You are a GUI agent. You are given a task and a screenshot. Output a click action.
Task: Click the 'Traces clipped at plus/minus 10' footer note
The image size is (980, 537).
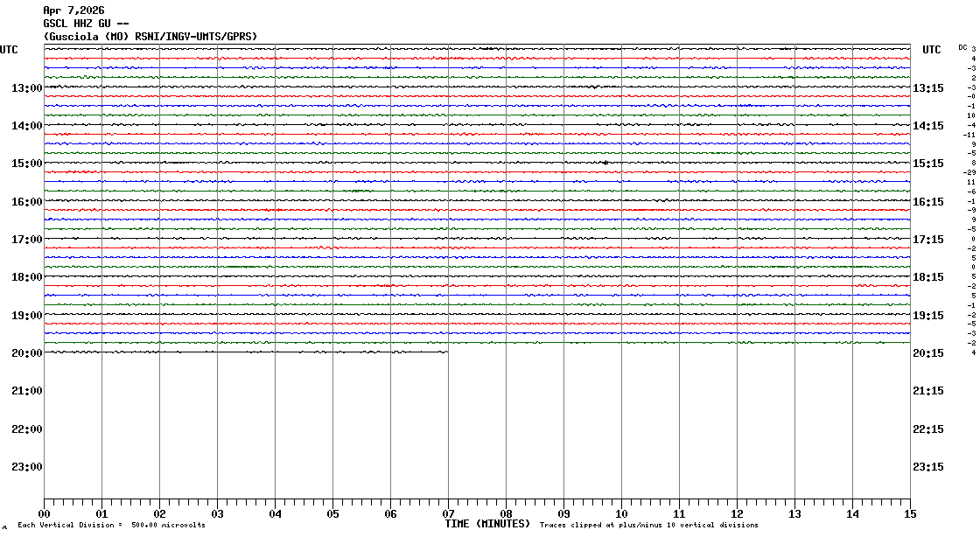pyautogui.click(x=648, y=525)
